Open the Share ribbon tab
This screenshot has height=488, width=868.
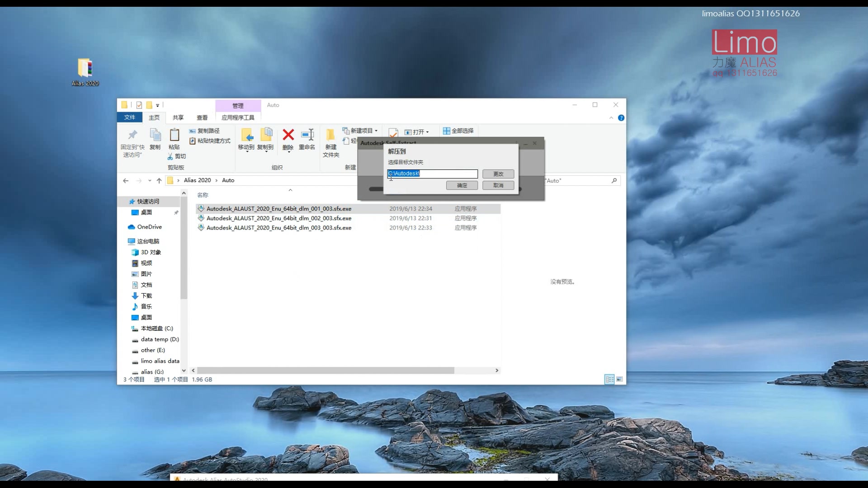point(178,117)
